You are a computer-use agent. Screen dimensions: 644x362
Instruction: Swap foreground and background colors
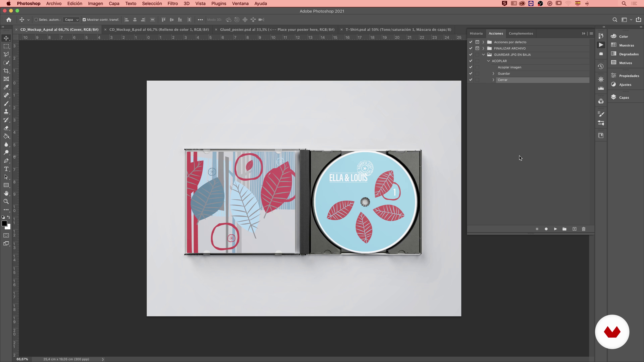coord(9,217)
